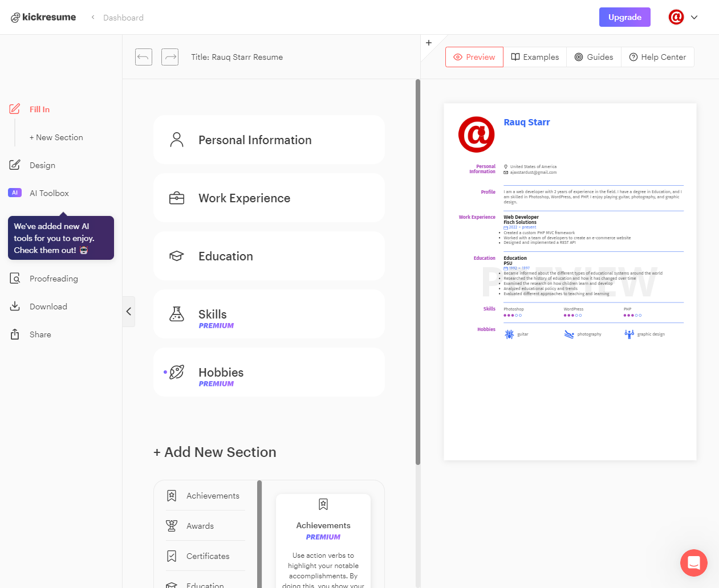Click the Certificates checkmark icon
Screen dimensions: 719x588
tap(172, 556)
